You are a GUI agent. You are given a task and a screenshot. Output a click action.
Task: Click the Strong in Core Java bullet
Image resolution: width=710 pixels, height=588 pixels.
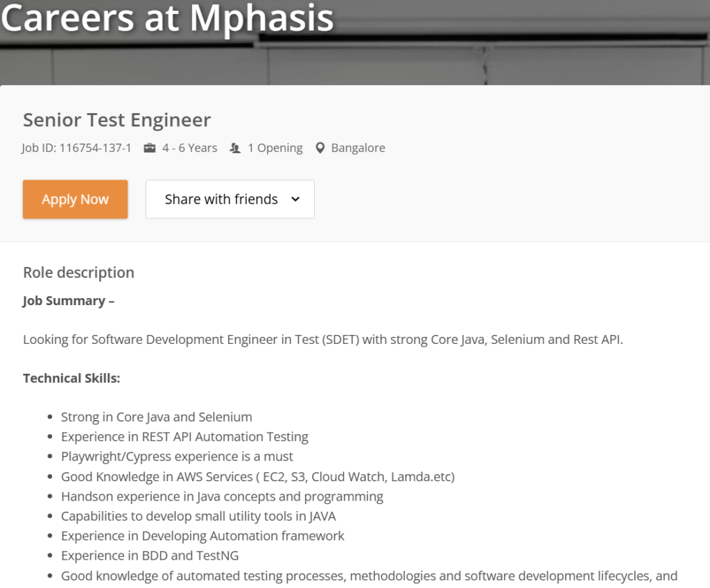pyautogui.click(x=157, y=417)
